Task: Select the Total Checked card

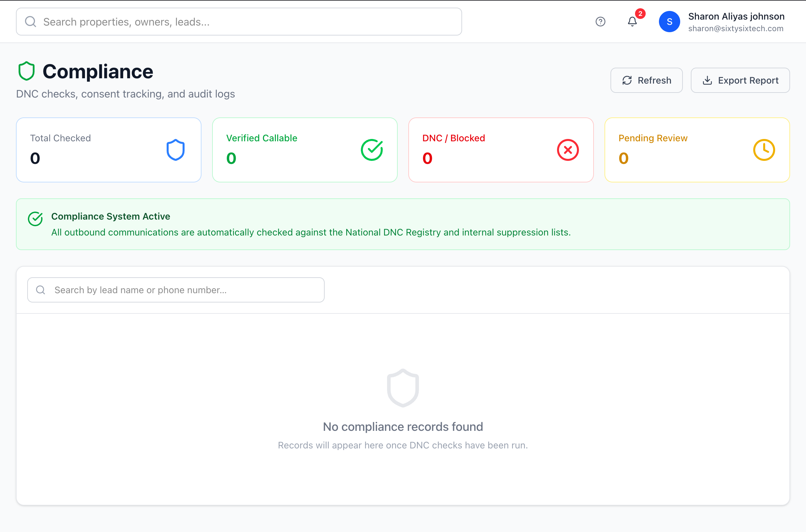Action: pos(109,150)
